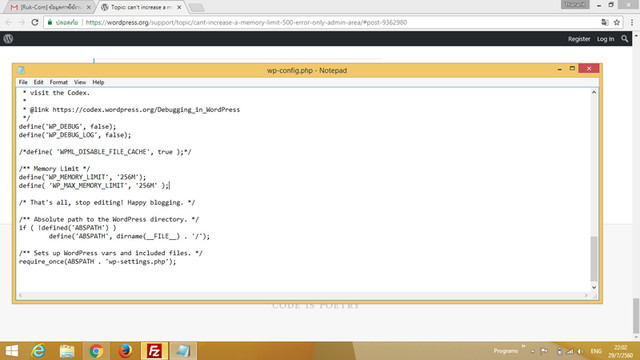Open a new Chrome tab
The image size is (640, 360).
tap(196, 8)
